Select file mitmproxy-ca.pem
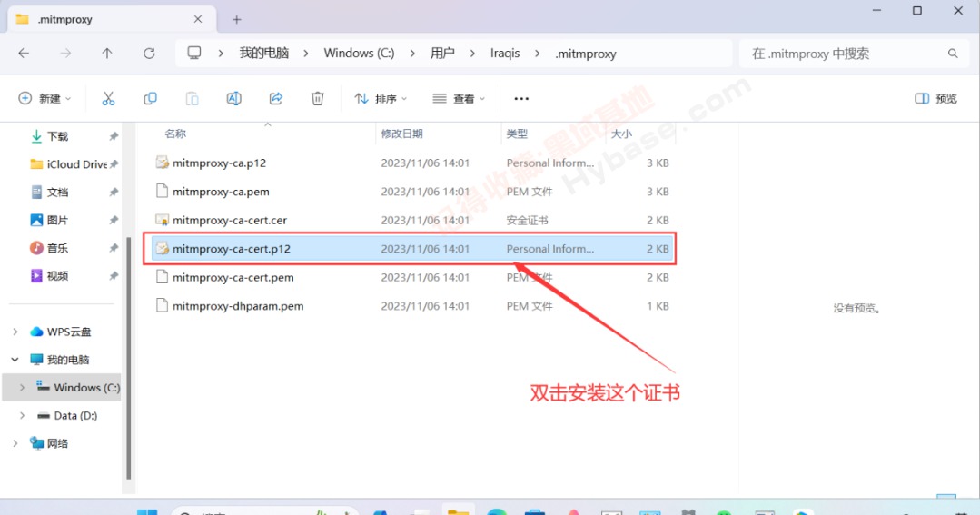Image resolution: width=980 pixels, height=515 pixels. coord(221,192)
